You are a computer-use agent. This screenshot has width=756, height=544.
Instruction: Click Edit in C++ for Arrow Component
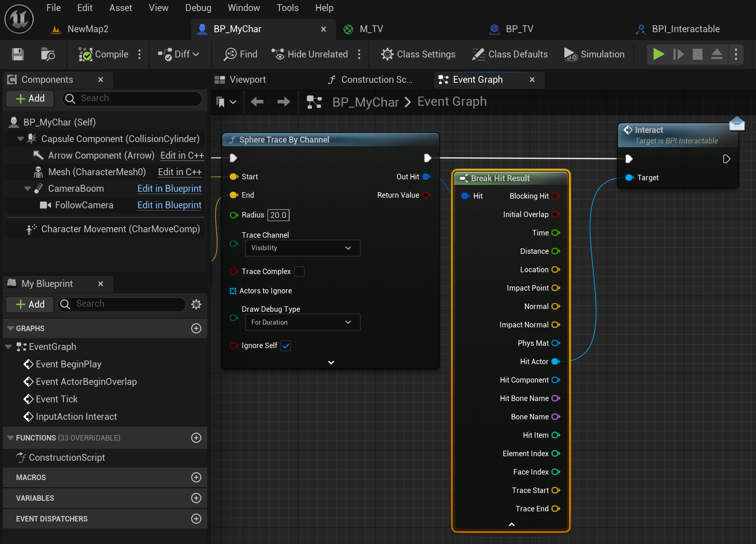coord(182,155)
